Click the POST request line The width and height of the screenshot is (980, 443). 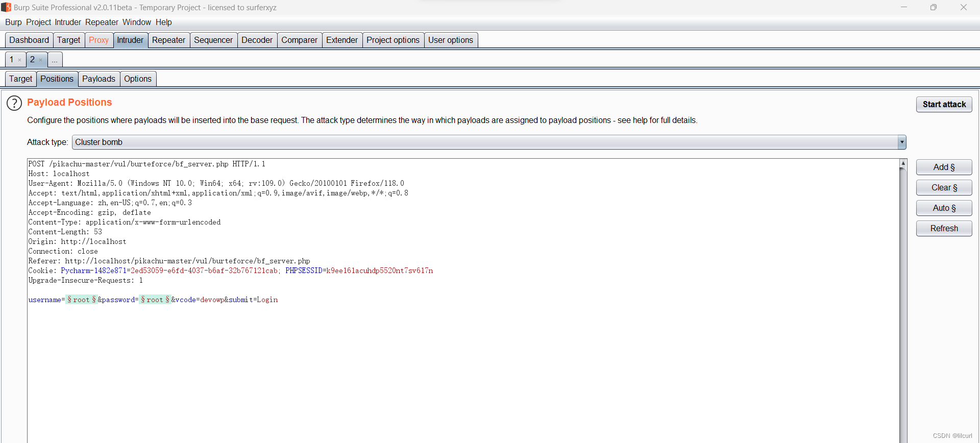(147, 164)
